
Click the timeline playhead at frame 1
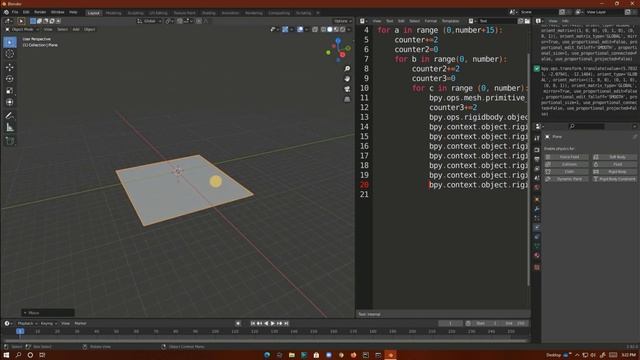tap(20, 331)
